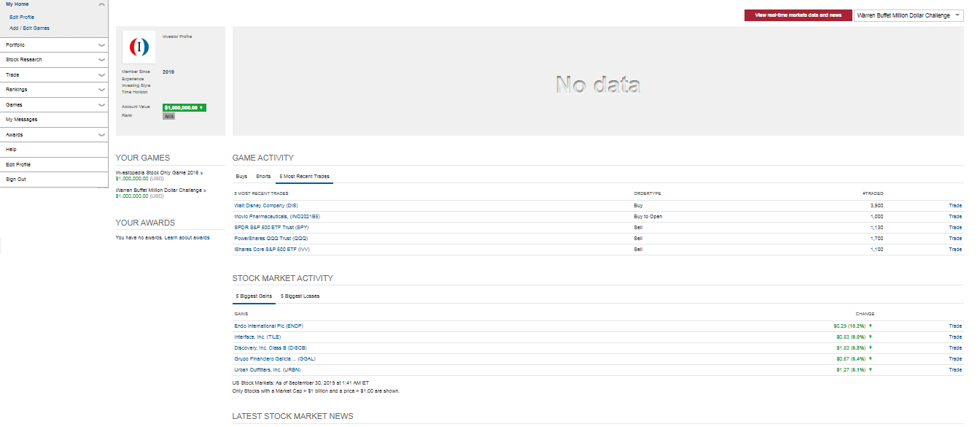Click Trade for Endo International row
980x427 pixels.
coord(955,326)
